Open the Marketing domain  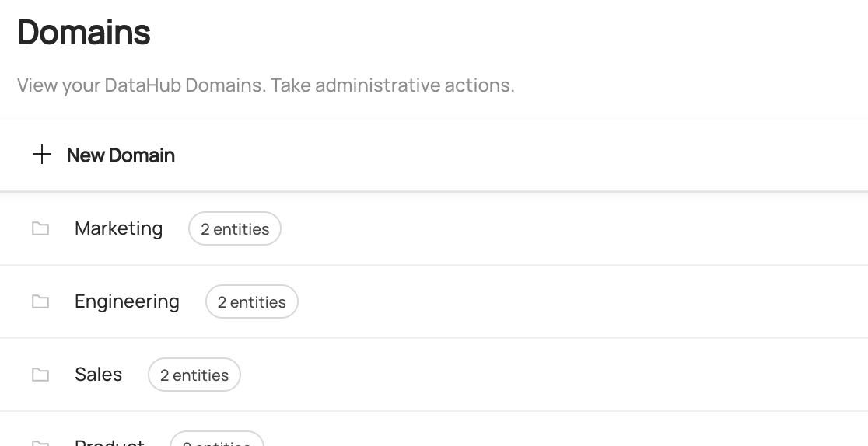point(118,228)
